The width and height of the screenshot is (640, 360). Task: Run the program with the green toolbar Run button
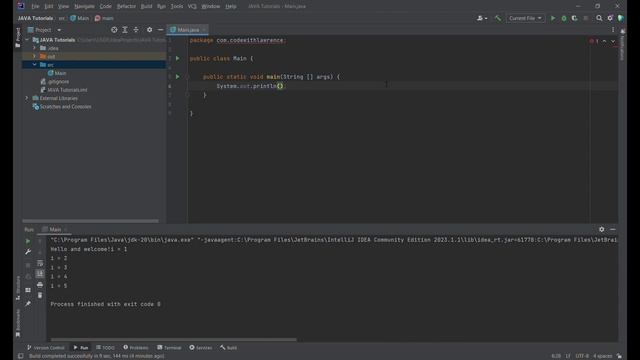coord(553,18)
